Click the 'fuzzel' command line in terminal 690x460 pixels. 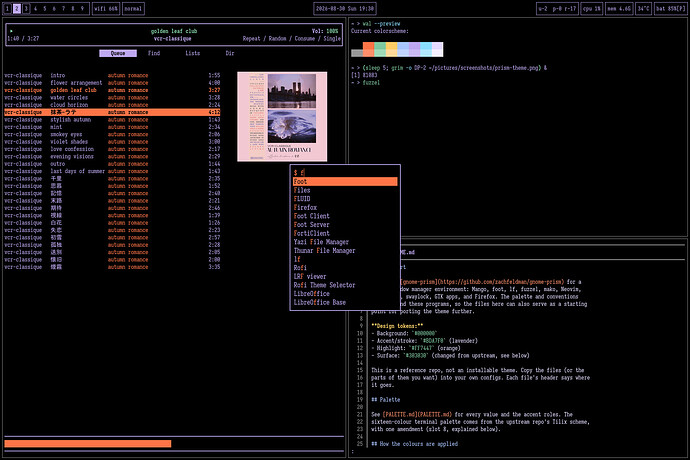coord(371,83)
